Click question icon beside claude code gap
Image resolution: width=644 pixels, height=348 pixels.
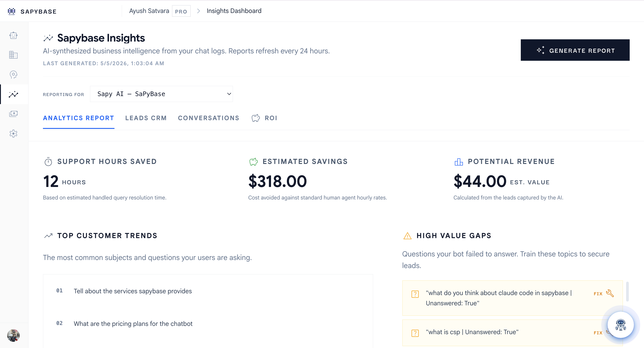click(415, 294)
